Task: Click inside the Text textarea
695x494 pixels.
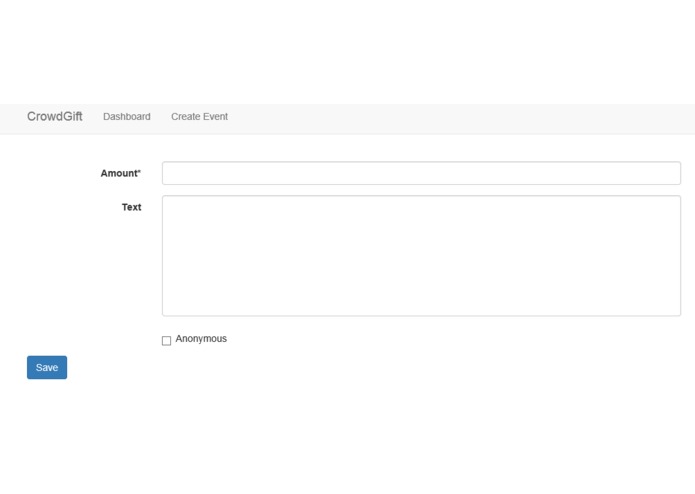Action: click(x=421, y=256)
